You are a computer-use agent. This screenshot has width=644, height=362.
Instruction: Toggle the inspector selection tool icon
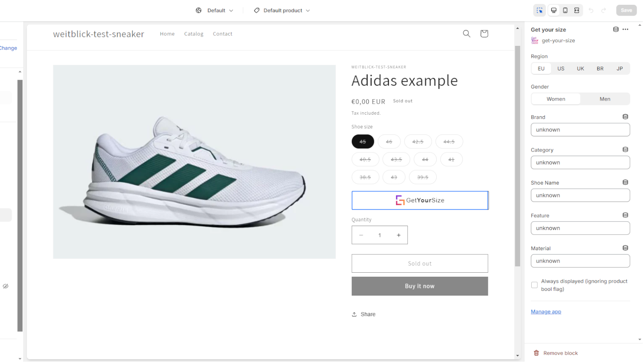coord(539,10)
